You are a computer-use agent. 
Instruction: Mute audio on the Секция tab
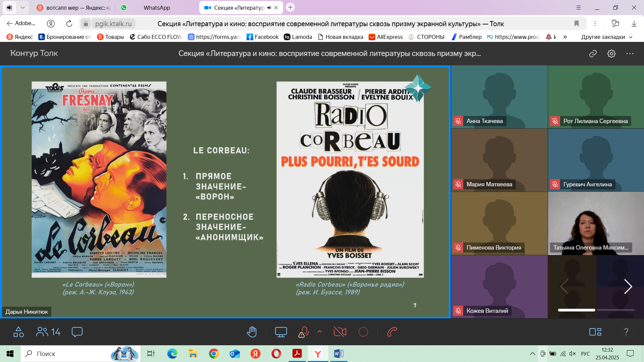pyautogui.click(x=269, y=8)
